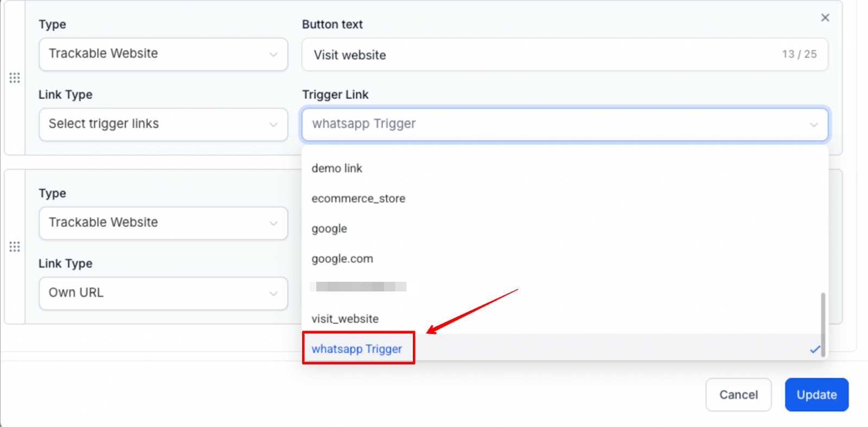Choose ecommerce_store from the trigger list
Image resolution: width=868 pixels, height=427 pixels.
[358, 199]
